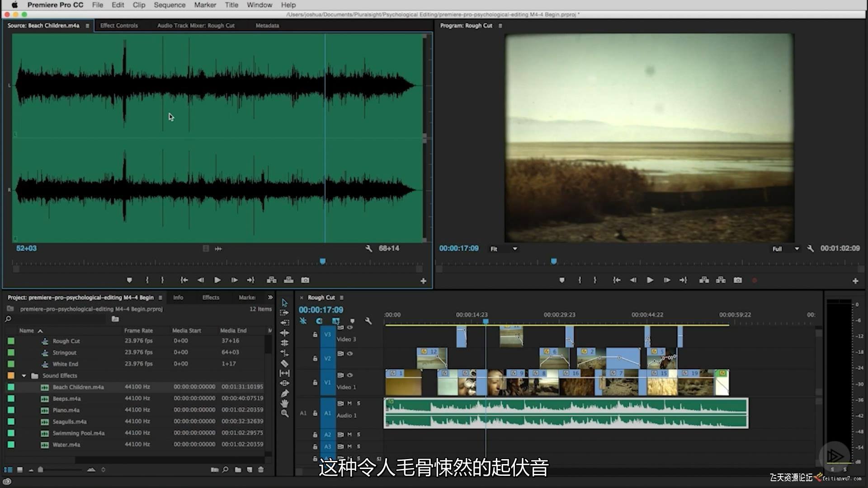This screenshot has height=488, width=868.
Task: Open Source monitor settings wrench
Action: pyautogui.click(x=369, y=249)
